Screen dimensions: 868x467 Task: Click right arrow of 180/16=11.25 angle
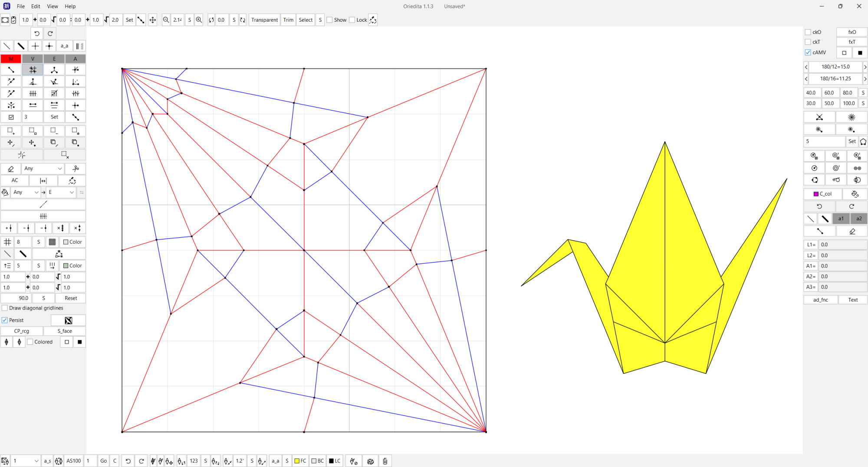[865, 79]
